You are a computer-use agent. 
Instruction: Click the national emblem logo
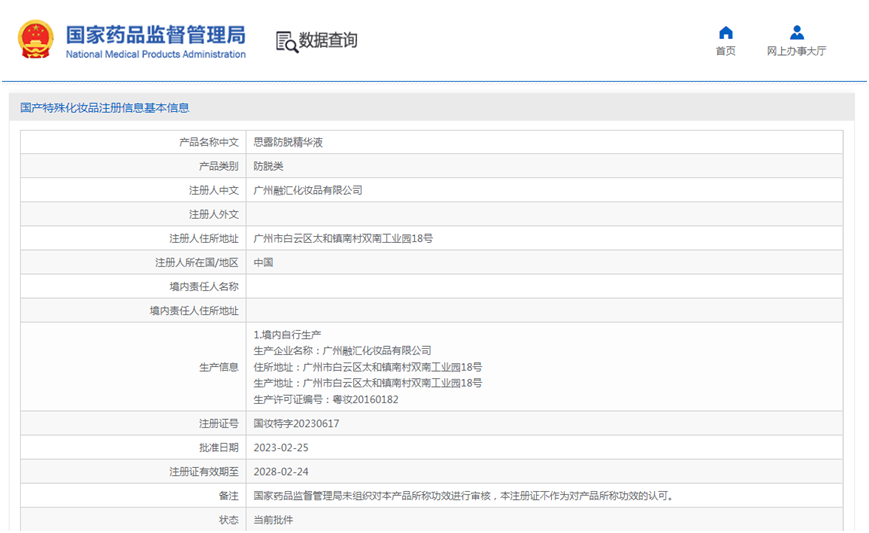(x=35, y=40)
